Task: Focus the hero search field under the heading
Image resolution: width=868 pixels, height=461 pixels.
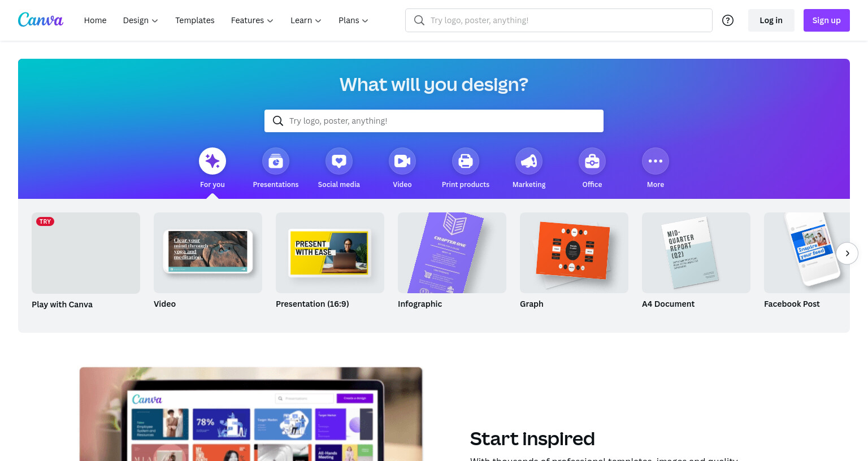Action: (x=434, y=121)
